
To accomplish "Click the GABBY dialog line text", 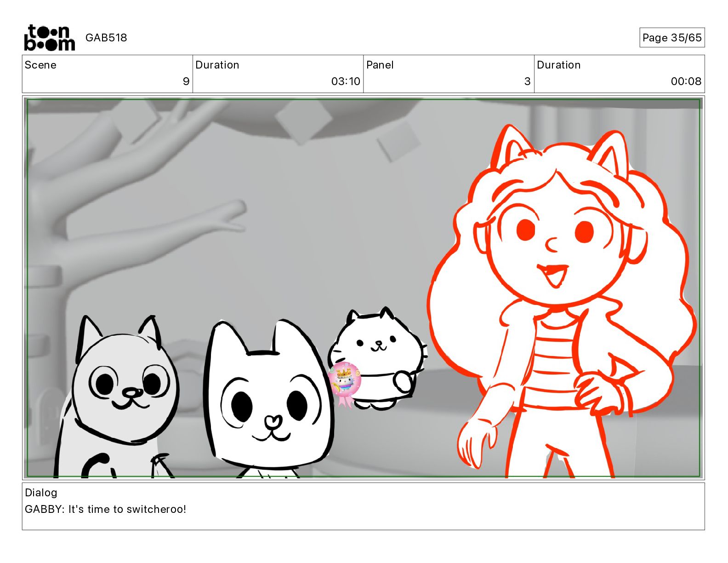I will 106,509.
